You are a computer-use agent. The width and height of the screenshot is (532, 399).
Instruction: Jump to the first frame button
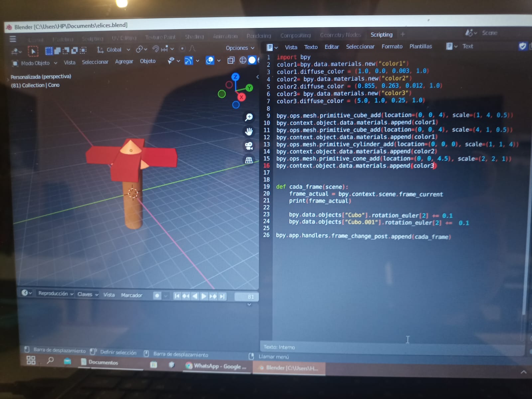[177, 296]
